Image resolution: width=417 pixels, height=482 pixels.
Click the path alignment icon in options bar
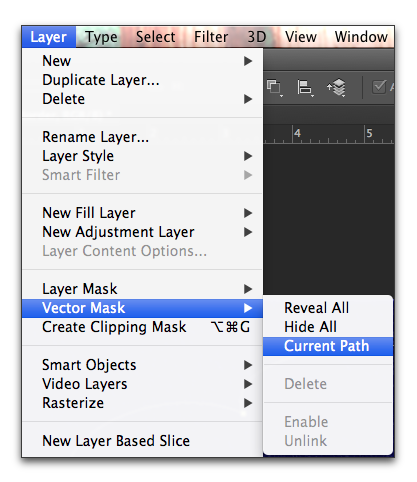click(x=305, y=88)
